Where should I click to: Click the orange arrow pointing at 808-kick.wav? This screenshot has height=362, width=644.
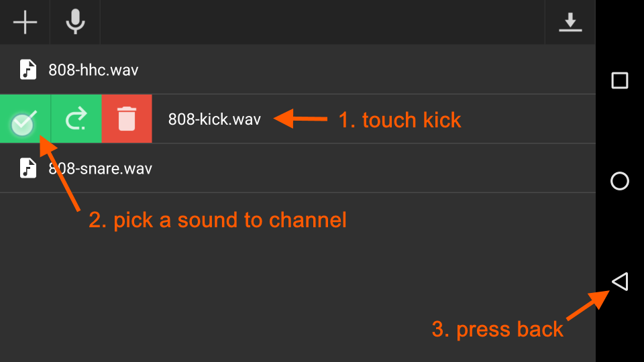click(302, 119)
